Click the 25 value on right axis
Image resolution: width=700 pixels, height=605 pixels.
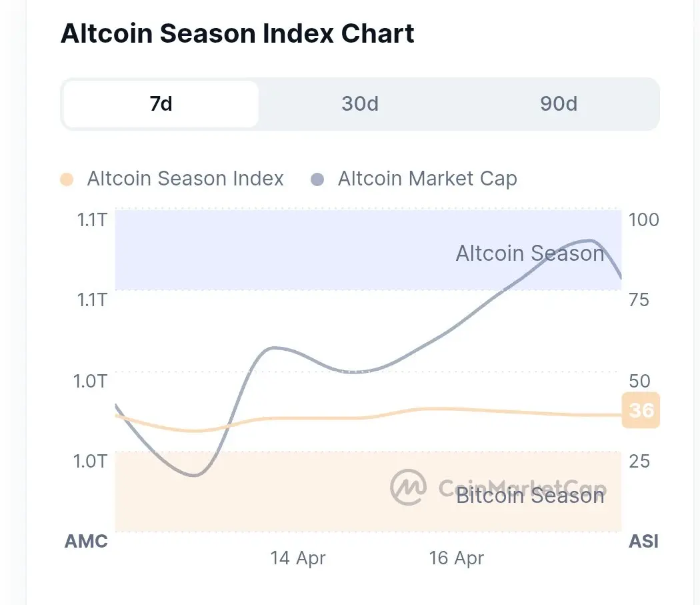click(639, 461)
